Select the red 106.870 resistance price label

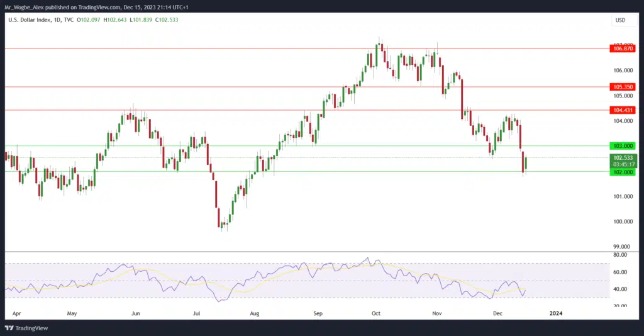pyautogui.click(x=623, y=48)
